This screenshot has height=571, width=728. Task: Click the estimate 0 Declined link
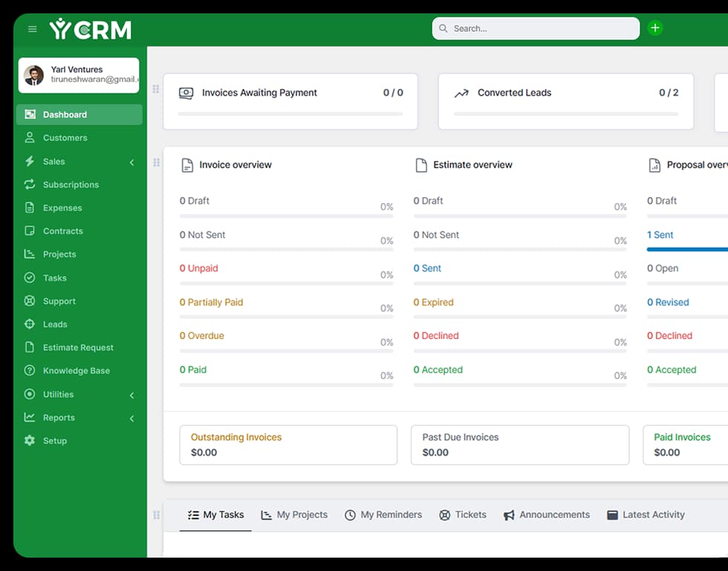click(436, 336)
